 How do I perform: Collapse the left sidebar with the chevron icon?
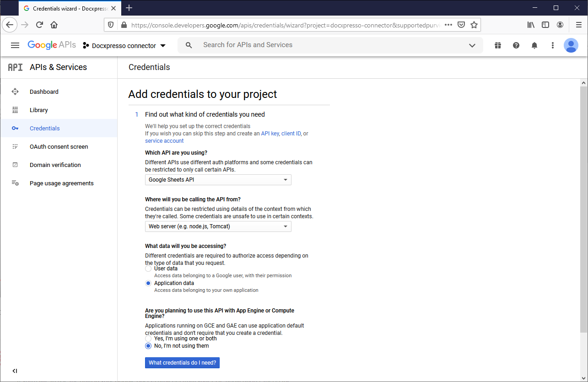(15, 371)
